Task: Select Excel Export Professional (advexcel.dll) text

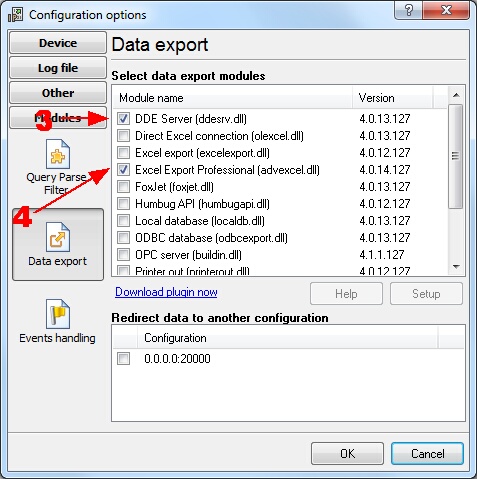Action: point(227,170)
